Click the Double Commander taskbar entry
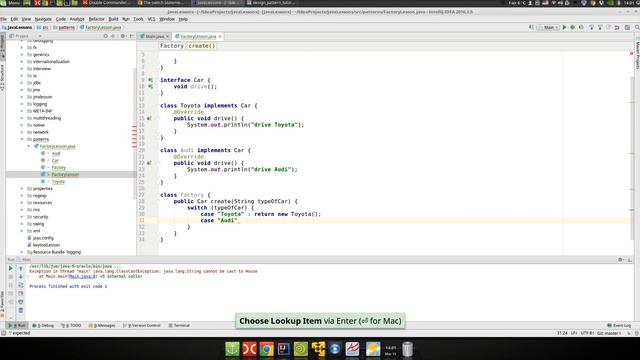This screenshot has width=640, height=360. 107,3
